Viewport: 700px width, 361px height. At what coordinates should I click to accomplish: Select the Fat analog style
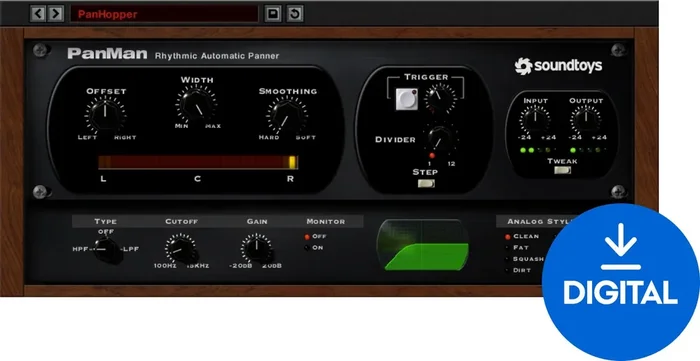coord(517,248)
